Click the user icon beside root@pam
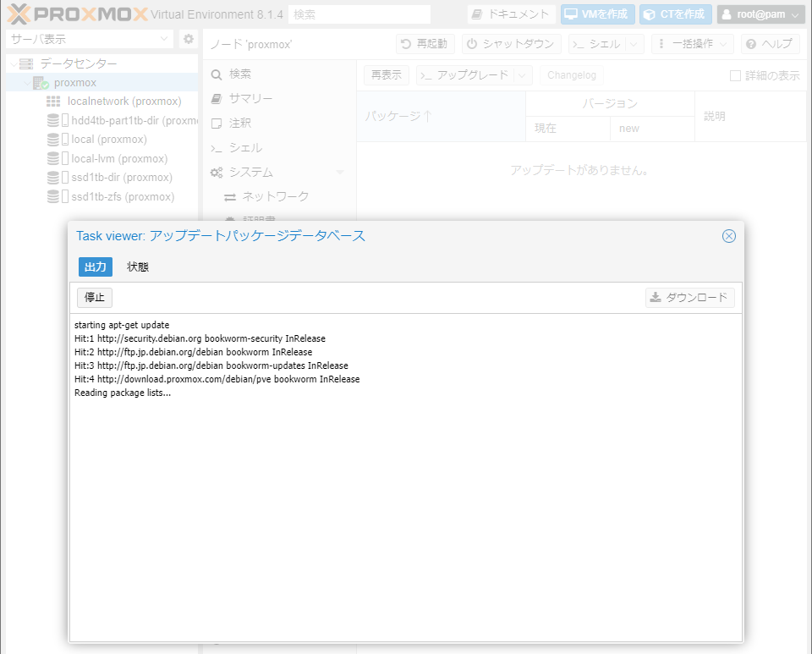Image resolution: width=812 pixels, height=654 pixels. pos(727,14)
